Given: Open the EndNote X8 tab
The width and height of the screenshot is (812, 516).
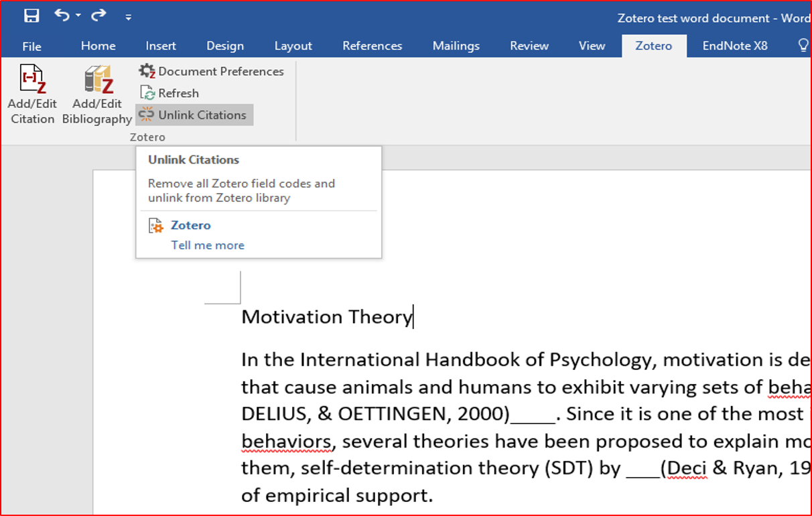Looking at the screenshot, I should coord(735,46).
